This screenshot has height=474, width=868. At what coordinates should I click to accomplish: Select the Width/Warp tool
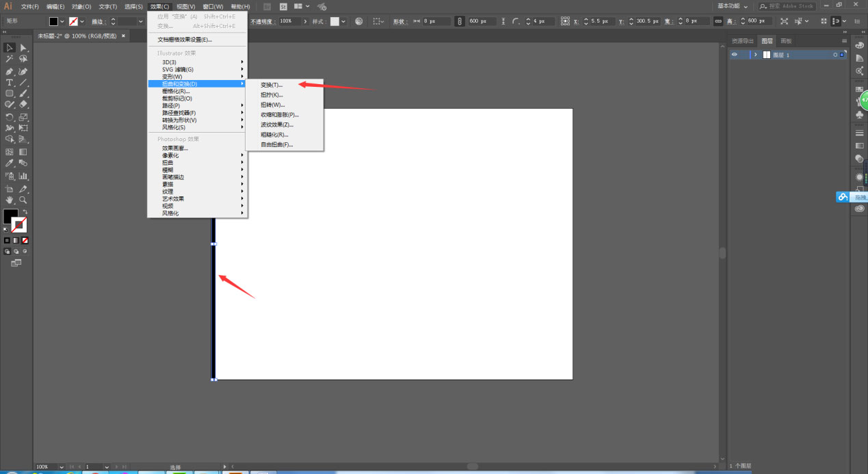(x=10, y=128)
